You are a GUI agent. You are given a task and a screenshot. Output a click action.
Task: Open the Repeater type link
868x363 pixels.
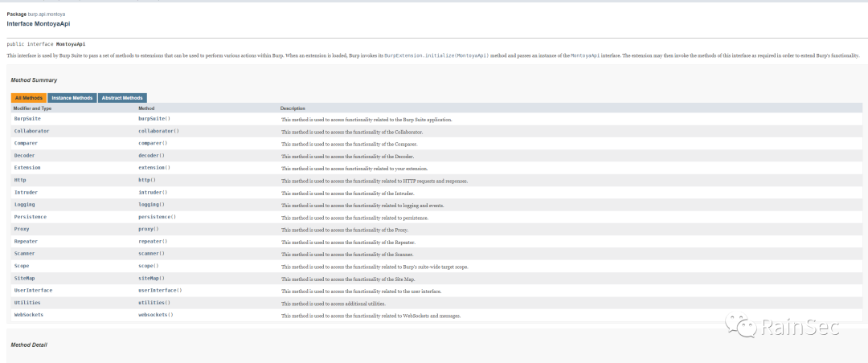(x=26, y=241)
